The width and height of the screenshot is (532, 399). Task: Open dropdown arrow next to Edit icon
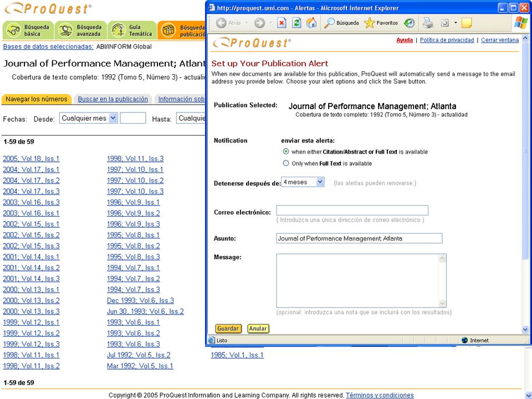[456, 23]
